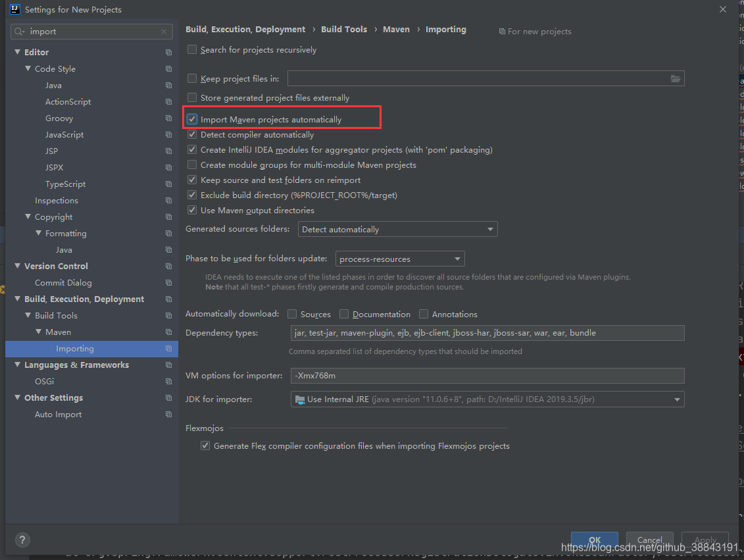Collapse the Version Control tree node
744x560 pixels.
[x=18, y=266]
